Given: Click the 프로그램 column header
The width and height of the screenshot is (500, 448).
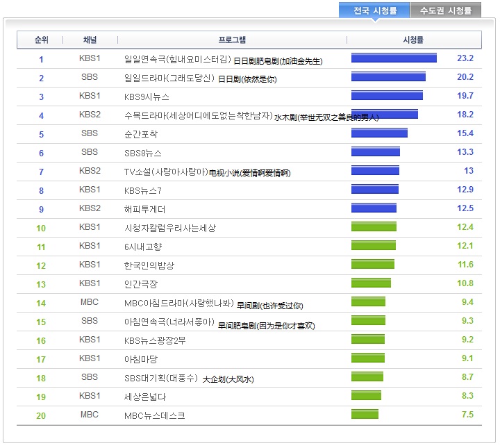Looking at the screenshot, I should [232, 40].
